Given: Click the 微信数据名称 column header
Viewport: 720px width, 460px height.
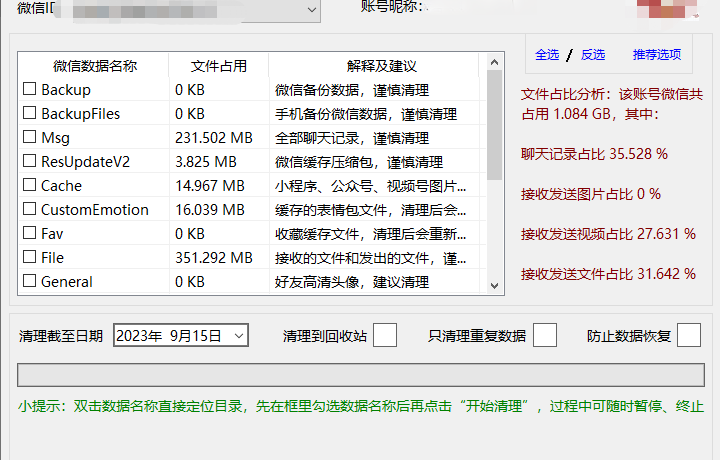Looking at the screenshot, I should pos(95,66).
